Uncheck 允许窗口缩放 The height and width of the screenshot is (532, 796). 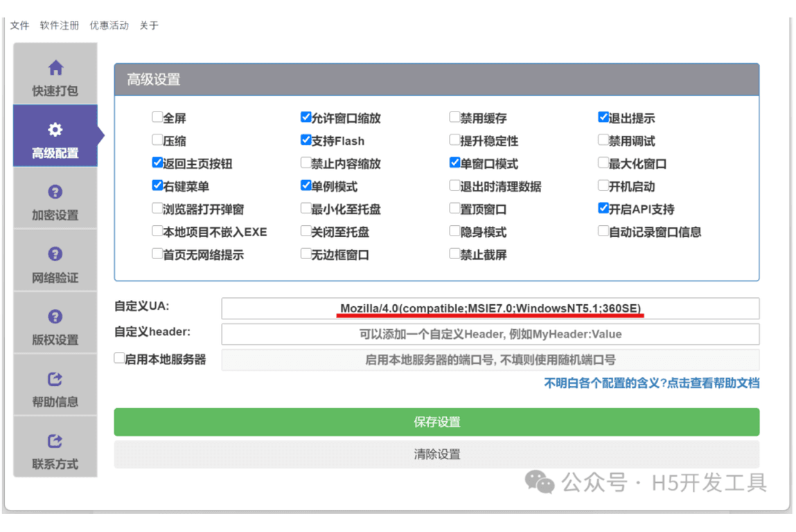306,117
